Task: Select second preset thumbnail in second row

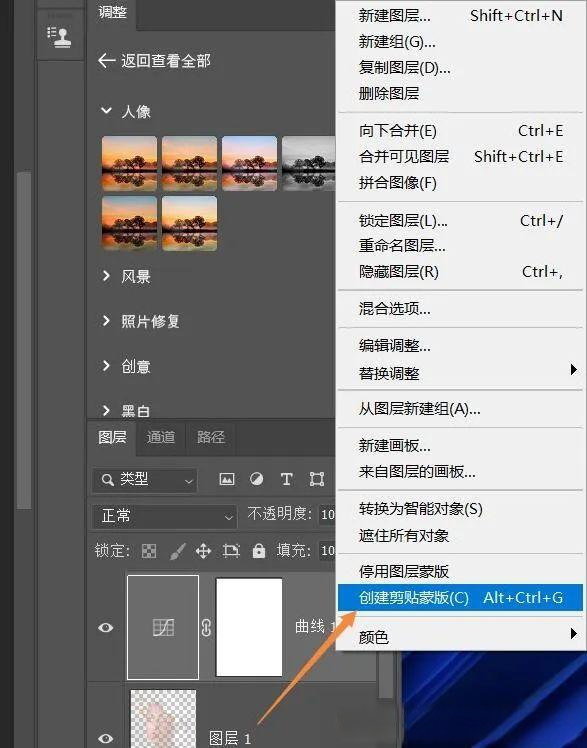Action: [x=189, y=223]
